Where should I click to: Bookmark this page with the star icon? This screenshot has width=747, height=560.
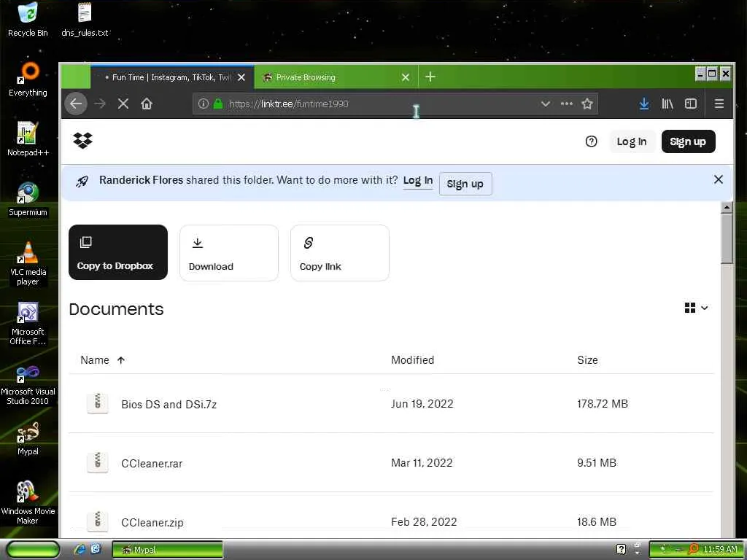point(587,104)
